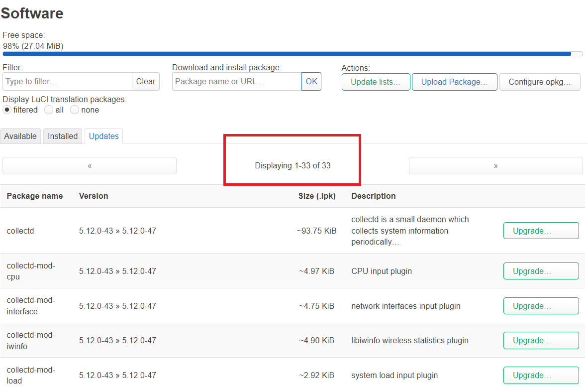Go to previous page with « button
The width and height of the screenshot is (588, 390).
[x=90, y=166]
